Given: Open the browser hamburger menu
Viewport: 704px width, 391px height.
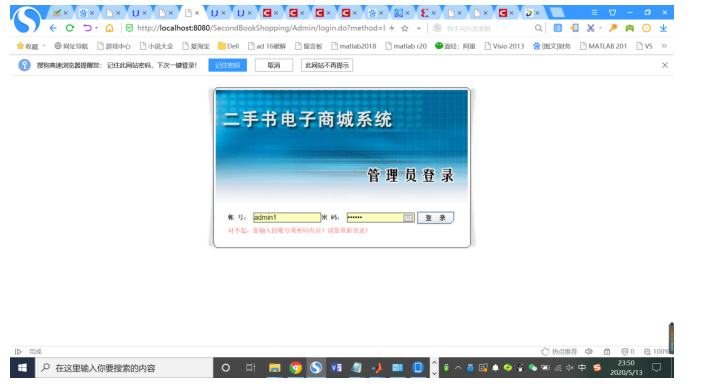Looking at the screenshot, I should coord(594,13).
